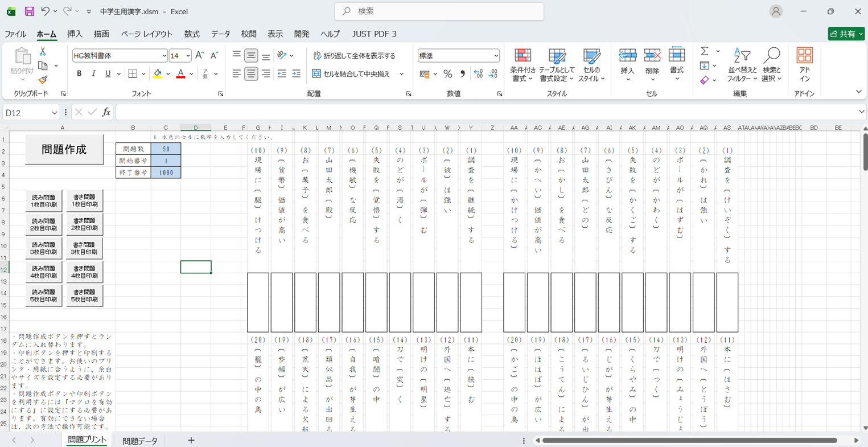Click 読み問題 1枚目印刷 button

coord(44,201)
